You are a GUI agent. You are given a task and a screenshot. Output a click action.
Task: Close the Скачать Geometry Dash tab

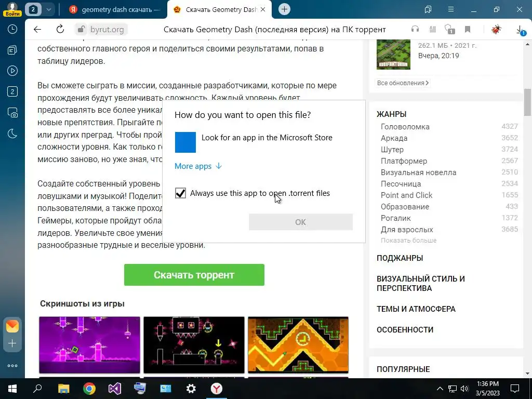[263, 9]
